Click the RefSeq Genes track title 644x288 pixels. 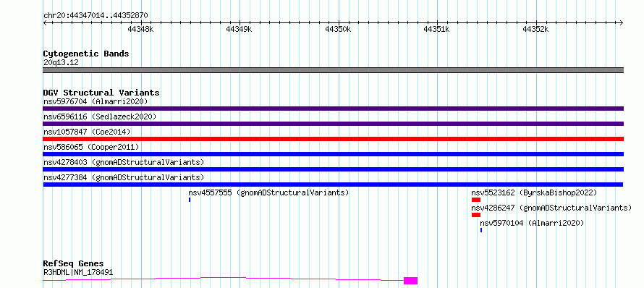73,263
